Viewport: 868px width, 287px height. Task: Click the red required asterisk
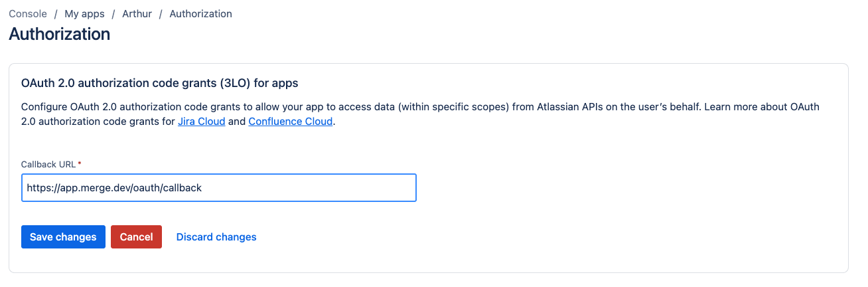pyautogui.click(x=80, y=163)
